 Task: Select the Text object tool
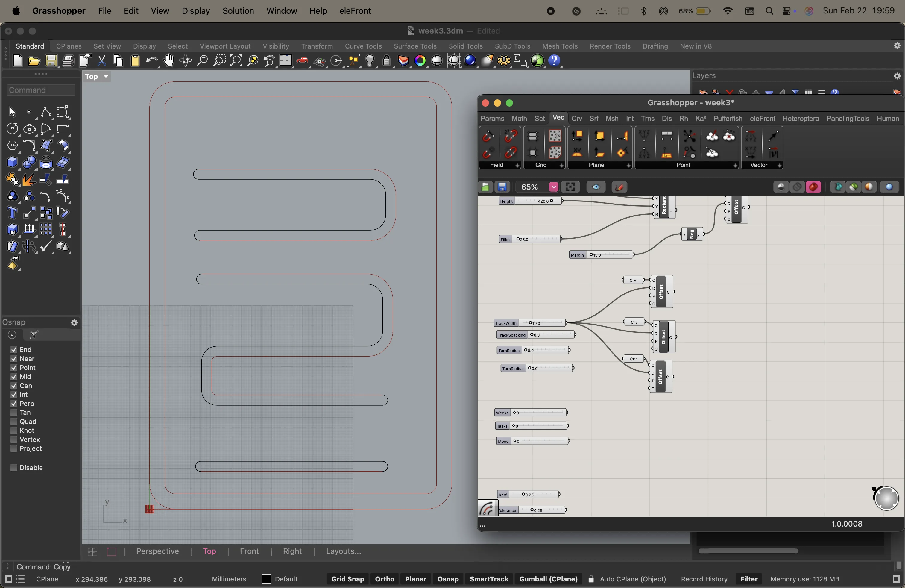[x=12, y=213]
